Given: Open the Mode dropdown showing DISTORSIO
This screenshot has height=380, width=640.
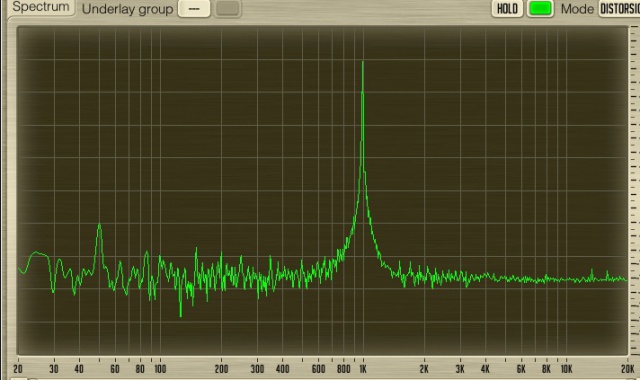Looking at the screenshot, I should (x=619, y=9).
